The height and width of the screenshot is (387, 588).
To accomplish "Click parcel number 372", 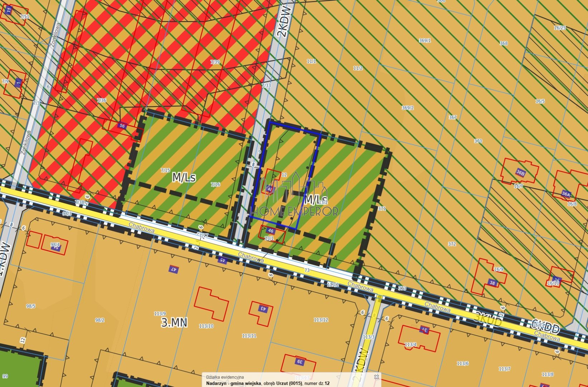I will 452,244.
